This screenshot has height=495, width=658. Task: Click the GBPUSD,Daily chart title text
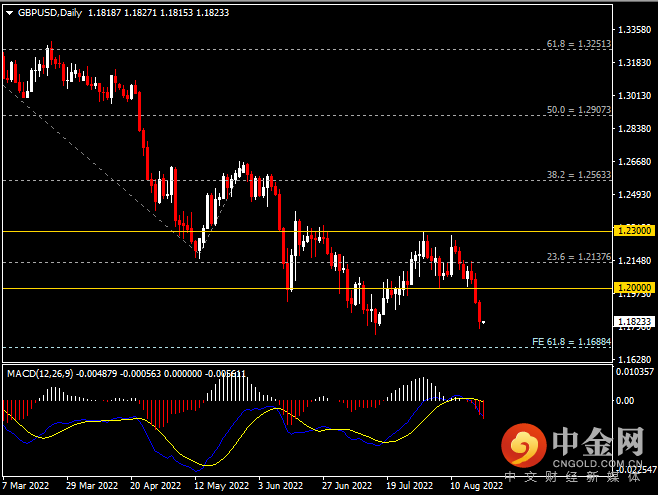tap(50, 13)
